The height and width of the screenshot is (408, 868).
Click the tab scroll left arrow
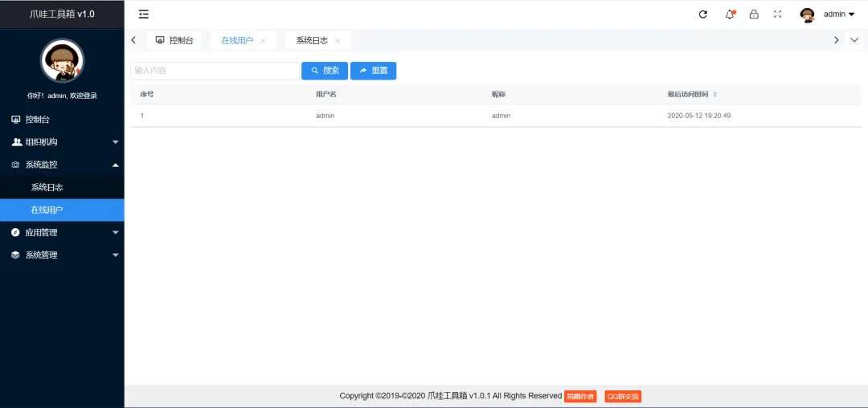(133, 40)
